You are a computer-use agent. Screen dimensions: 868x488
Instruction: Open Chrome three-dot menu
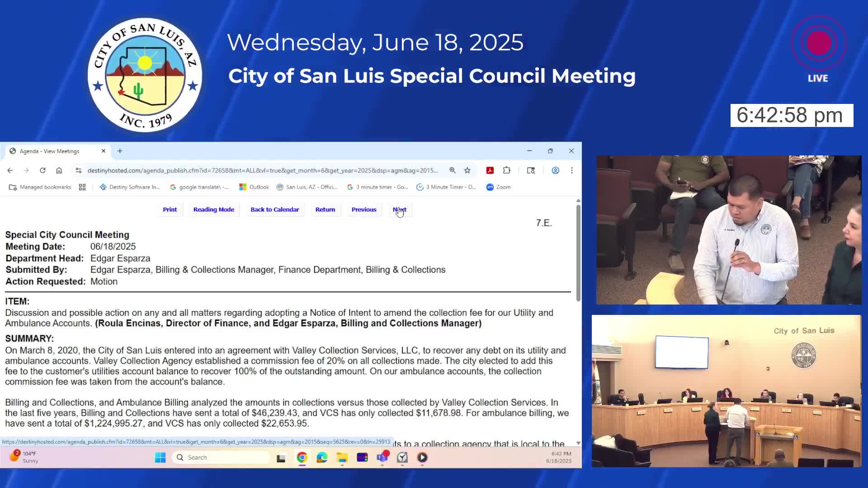point(571,170)
